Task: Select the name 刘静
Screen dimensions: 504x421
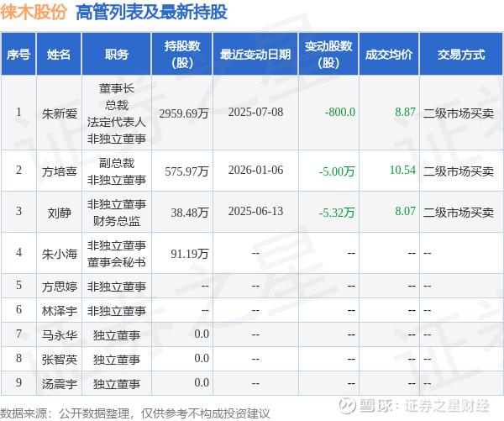Action: [x=60, y=213]
